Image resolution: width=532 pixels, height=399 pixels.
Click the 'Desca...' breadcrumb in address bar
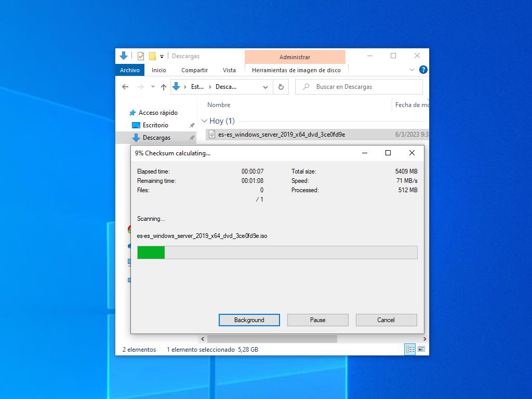point(226,87)
